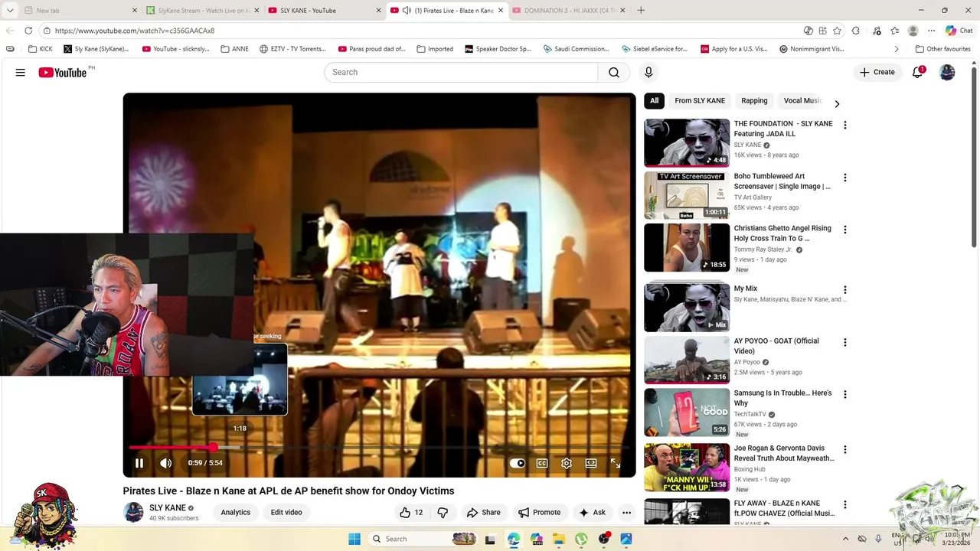
Task: Open File Explorer from taskbar
Action: coord(559,539)
